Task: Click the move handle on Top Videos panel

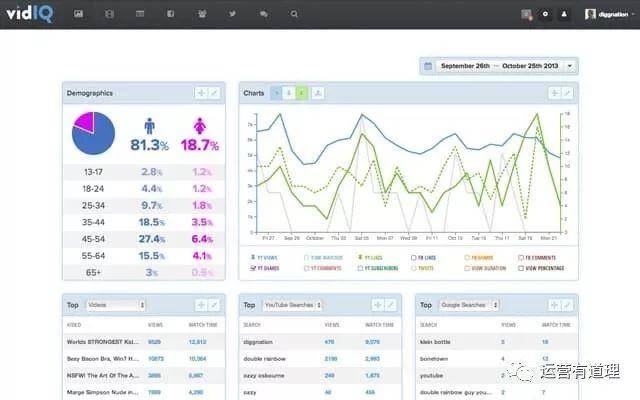Action: (201, 305)
